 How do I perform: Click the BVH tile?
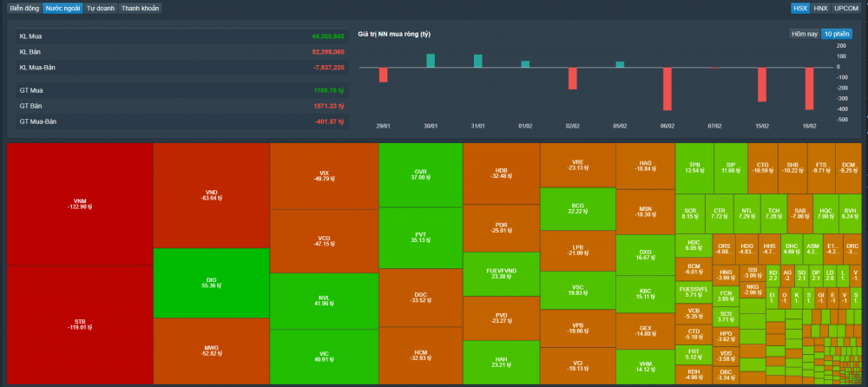tap(850, 213)
